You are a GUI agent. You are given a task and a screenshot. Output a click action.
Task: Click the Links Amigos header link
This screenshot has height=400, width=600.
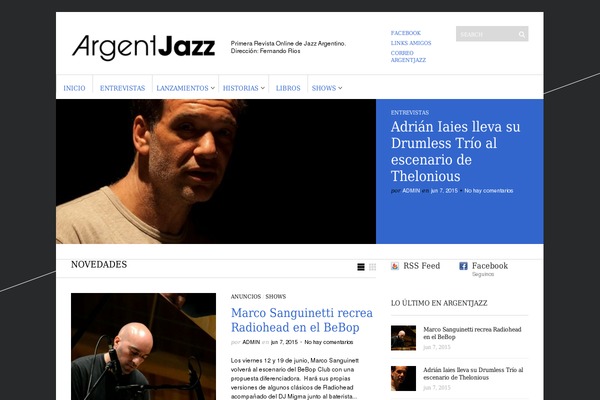click(x=411, y=43)
